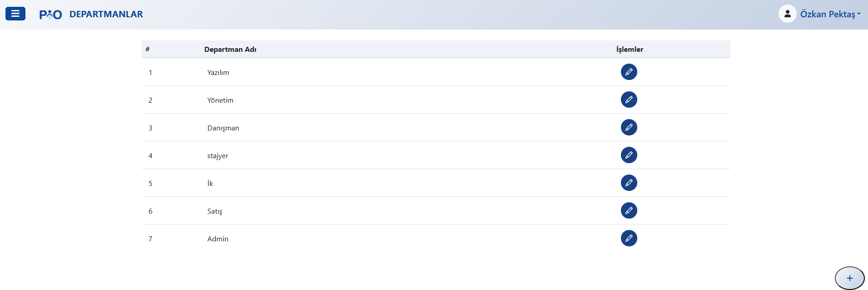Add a new department with plus button

[x=849, y=278]
